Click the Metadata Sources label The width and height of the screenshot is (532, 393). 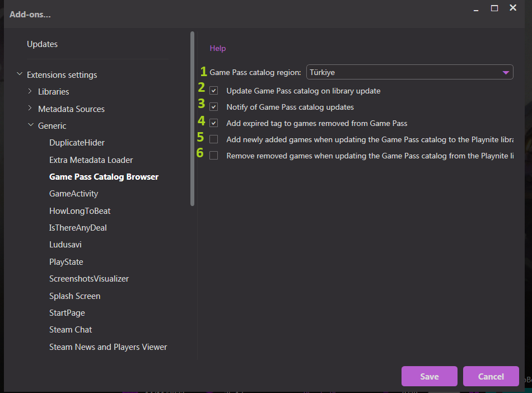71,109
